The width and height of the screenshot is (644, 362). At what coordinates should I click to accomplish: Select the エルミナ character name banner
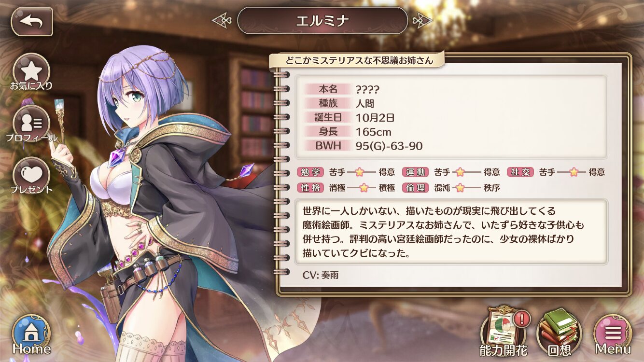[322, 20]
